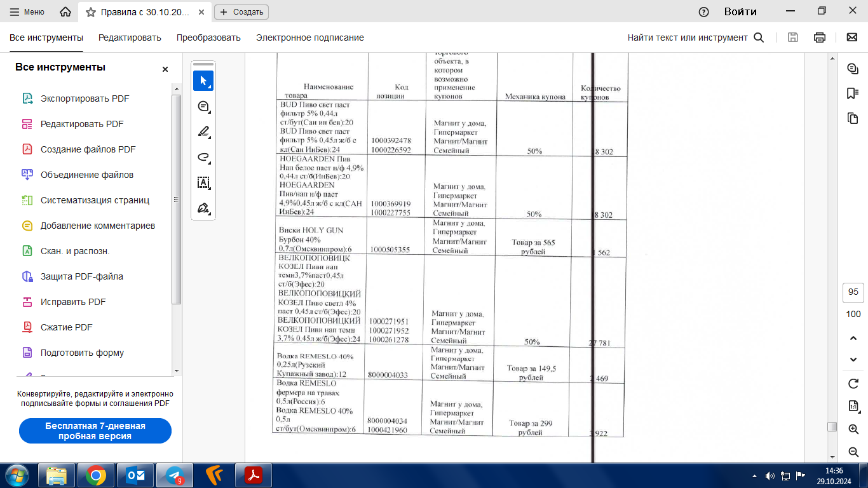This screenshot has height=488, width=868.
Task: Choose the Highlight marker tool
Action: [203, 132]
